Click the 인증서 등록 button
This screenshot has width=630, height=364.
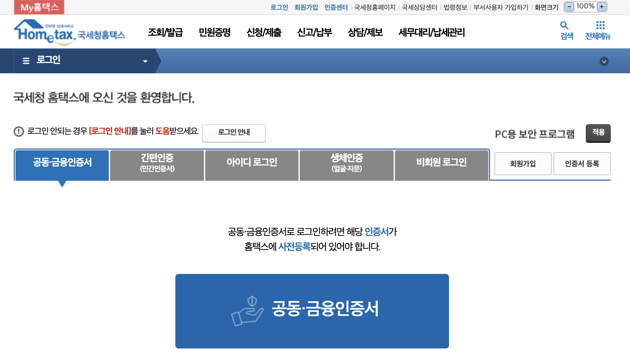pos(582,164)
